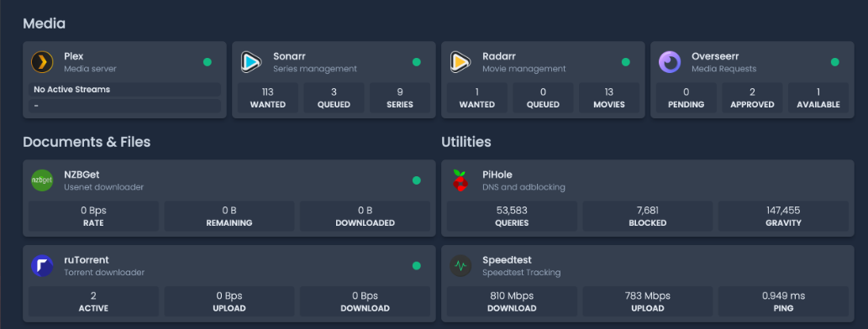Click the PiHole raspberry icon
This screenshot has height=329, width=868.
460,180
